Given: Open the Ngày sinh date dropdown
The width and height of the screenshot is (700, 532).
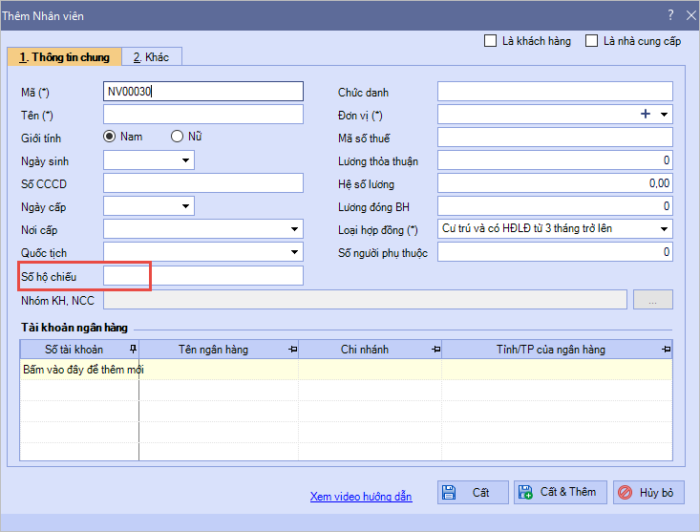Looking at the screenshot, I should [186, 161].
